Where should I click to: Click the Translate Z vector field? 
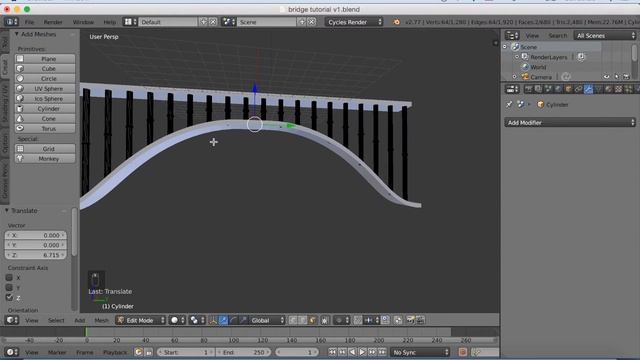[36, 255]
